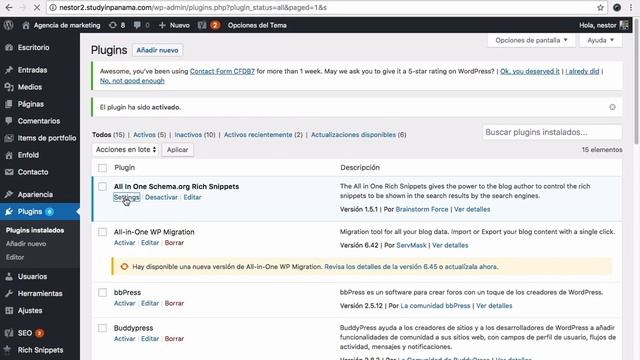Image resolution: width=640 pixels, height=360 pixels.
Task: Deactivate the Rich Snippets plugin
Action: click(161, 197)
